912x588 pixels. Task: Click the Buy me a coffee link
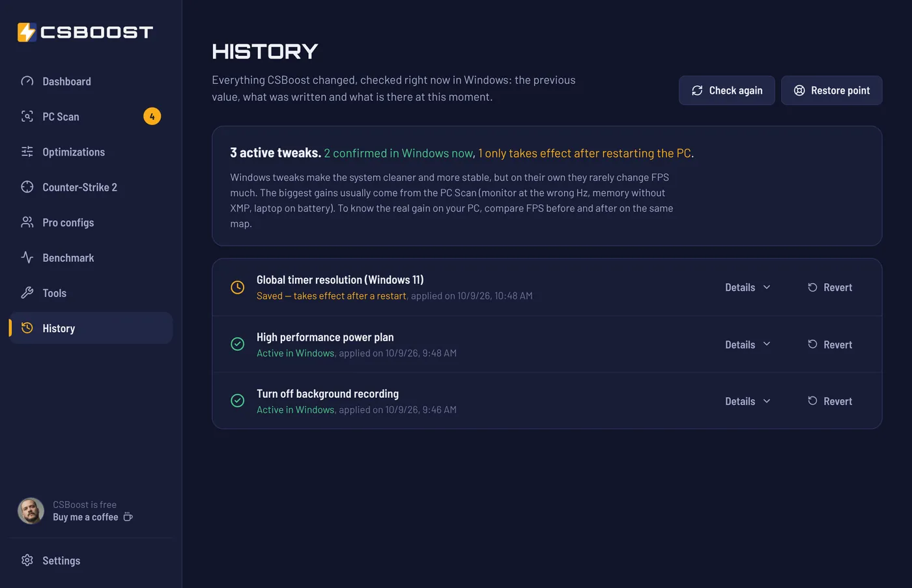[93, 517]
